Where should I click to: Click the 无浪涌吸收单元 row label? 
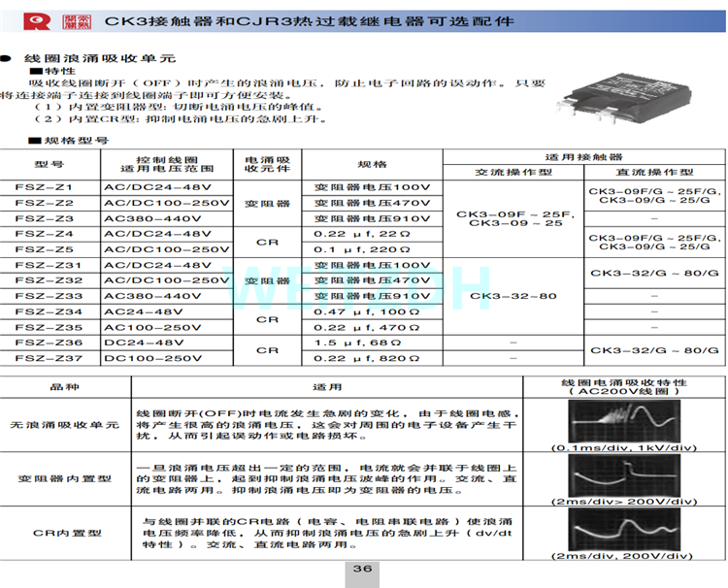click(x=65, y=425)
